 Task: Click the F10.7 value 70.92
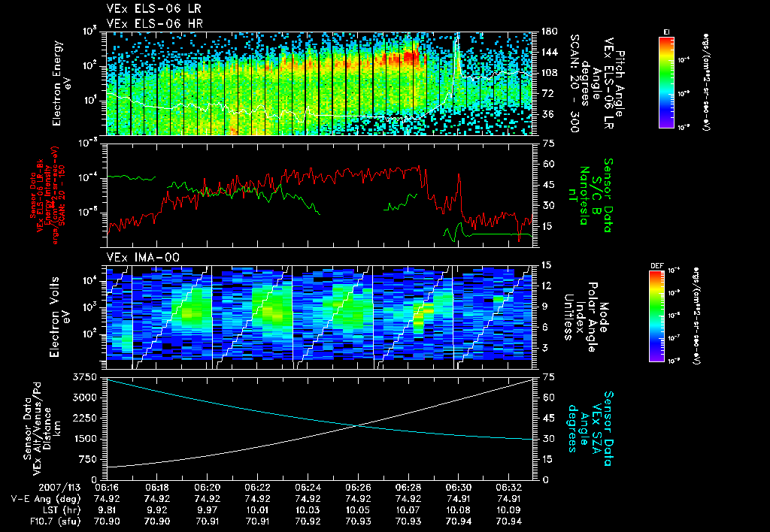point(308,521)
